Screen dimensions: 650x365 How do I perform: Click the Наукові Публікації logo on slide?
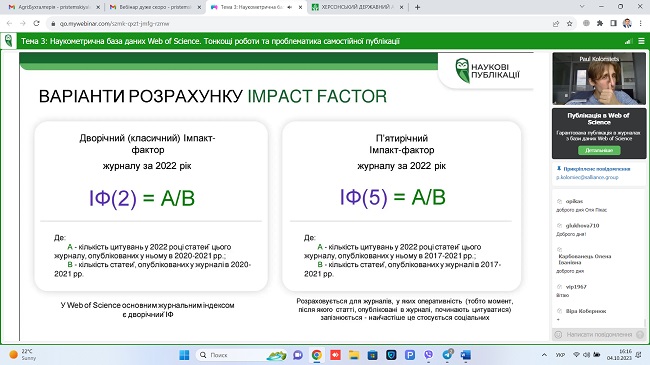487,71
